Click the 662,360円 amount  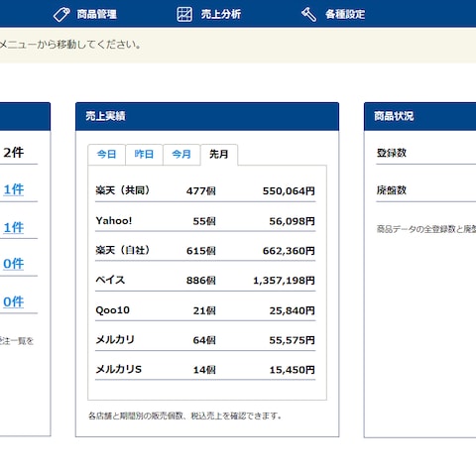click(289, 251)
